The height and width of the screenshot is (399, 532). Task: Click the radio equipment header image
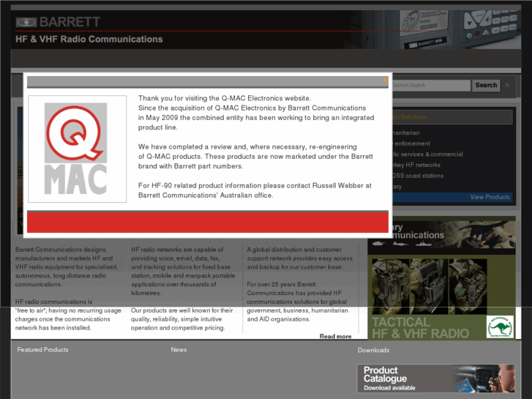[x=441, y=29]
